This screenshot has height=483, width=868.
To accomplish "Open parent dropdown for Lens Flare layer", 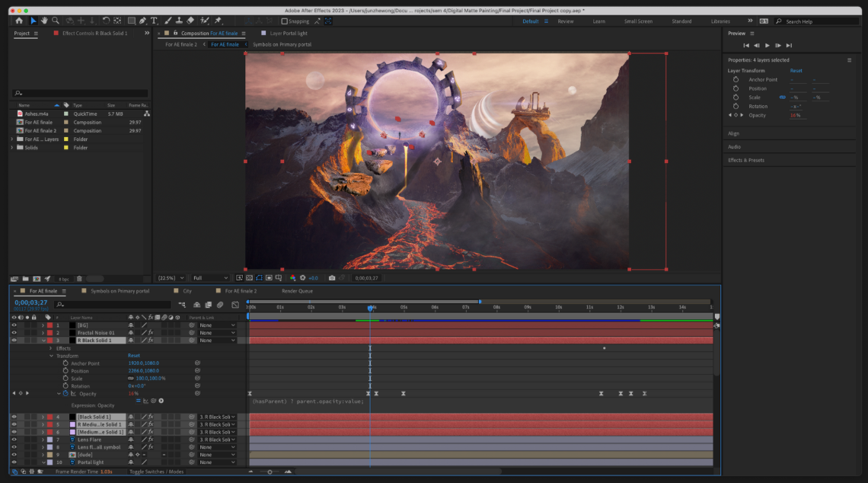I will [x=217, y=440].
